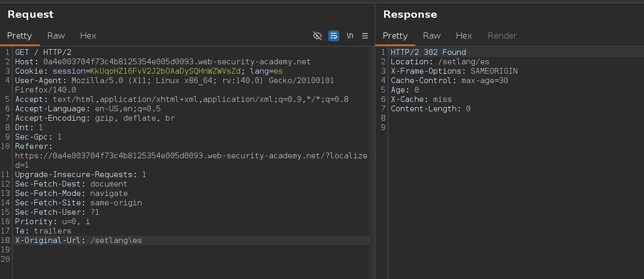Click the Accept header with text/html value
Viewport: 644px width, 279px height.
[182, 99]
